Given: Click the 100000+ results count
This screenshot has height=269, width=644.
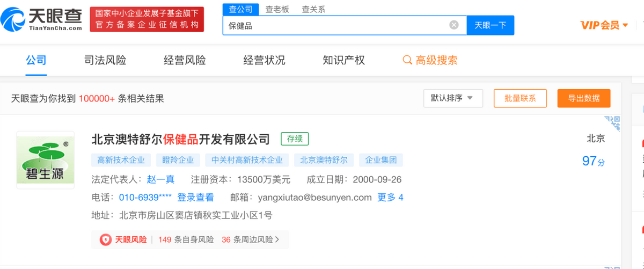Looking at the screenshot, I should (x=97, y=99).
